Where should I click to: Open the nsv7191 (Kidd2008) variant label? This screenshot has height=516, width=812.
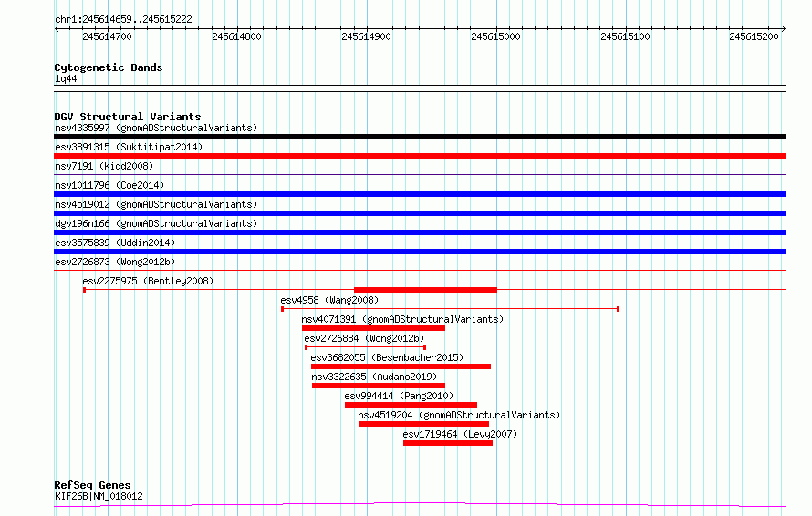(x=104, y=166)
